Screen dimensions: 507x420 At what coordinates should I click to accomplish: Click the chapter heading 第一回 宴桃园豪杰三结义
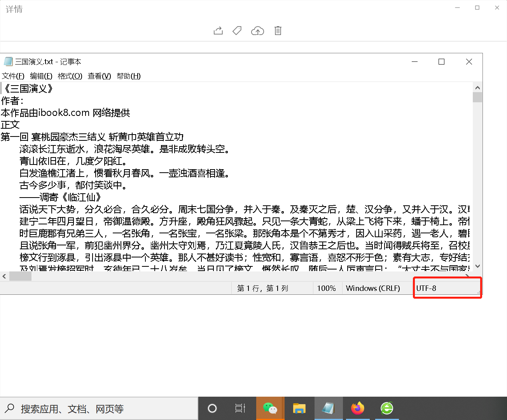[x=92, y=137]
